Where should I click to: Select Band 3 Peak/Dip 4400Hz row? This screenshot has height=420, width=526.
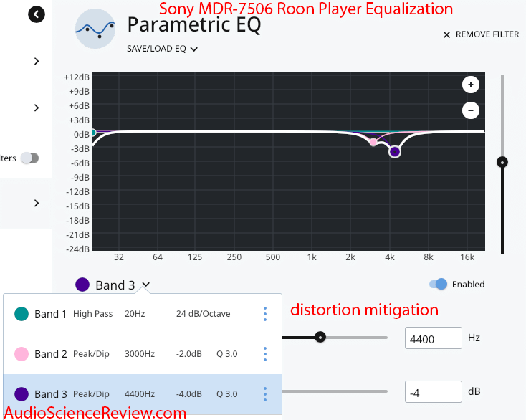coord(143,394)
